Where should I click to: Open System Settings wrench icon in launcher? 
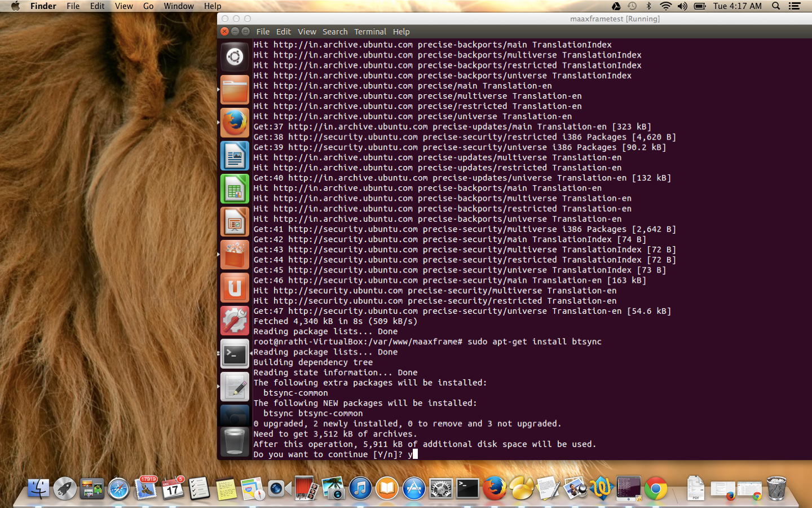pyautogui.click(x=235, y=321)
